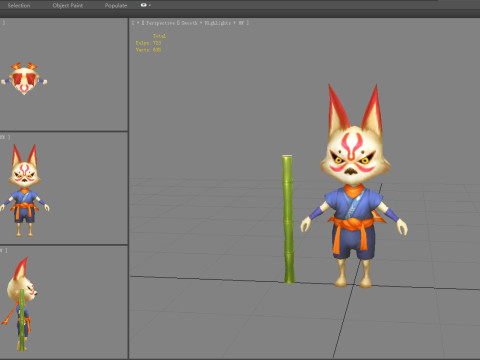Select the fox character in perspective view
The image size is (480, 360).
tap(354, 187)
